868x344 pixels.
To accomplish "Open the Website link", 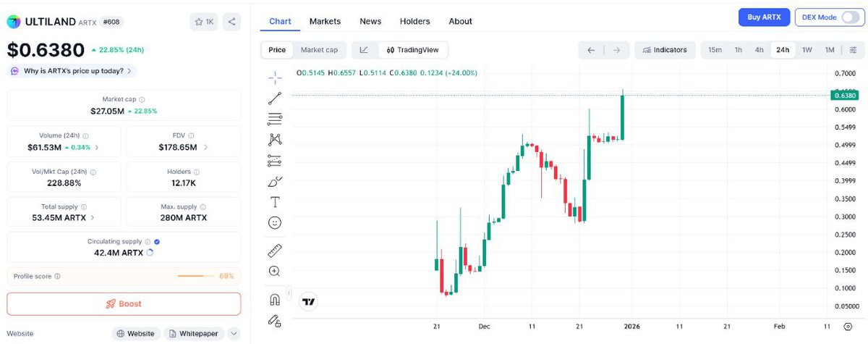I will 135,334.
